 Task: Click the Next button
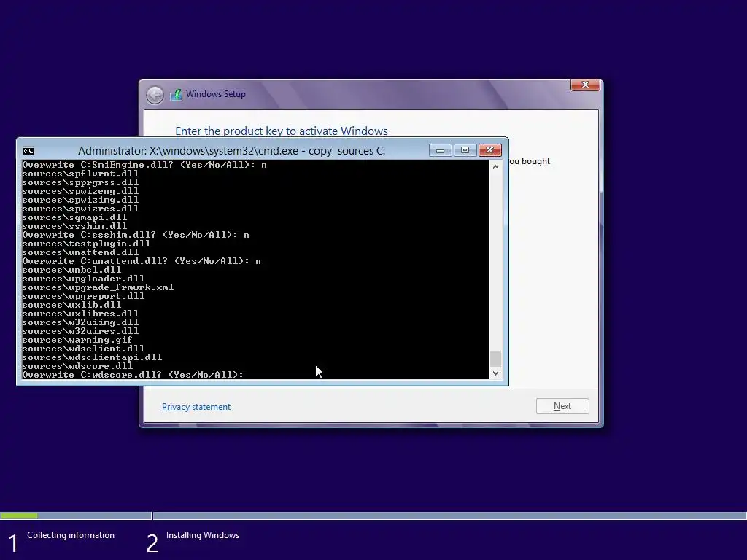click(x=562, y=406)
